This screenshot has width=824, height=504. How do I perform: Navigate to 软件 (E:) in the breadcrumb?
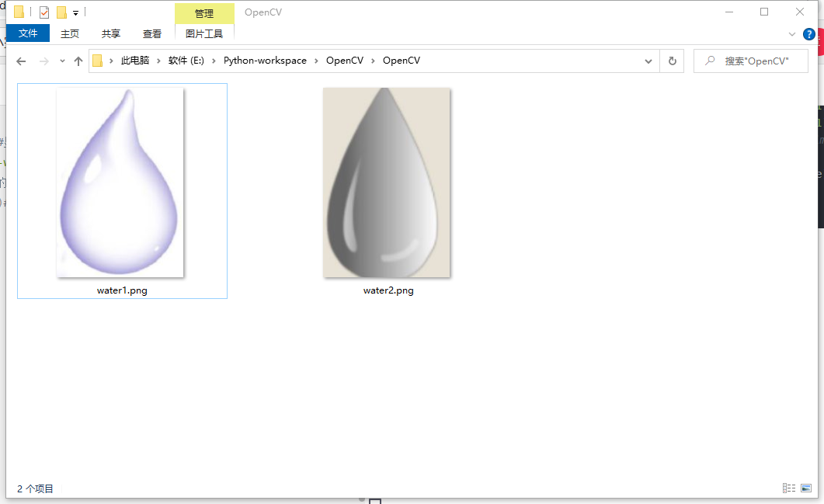pyautogui.click(x=186, y=61)
